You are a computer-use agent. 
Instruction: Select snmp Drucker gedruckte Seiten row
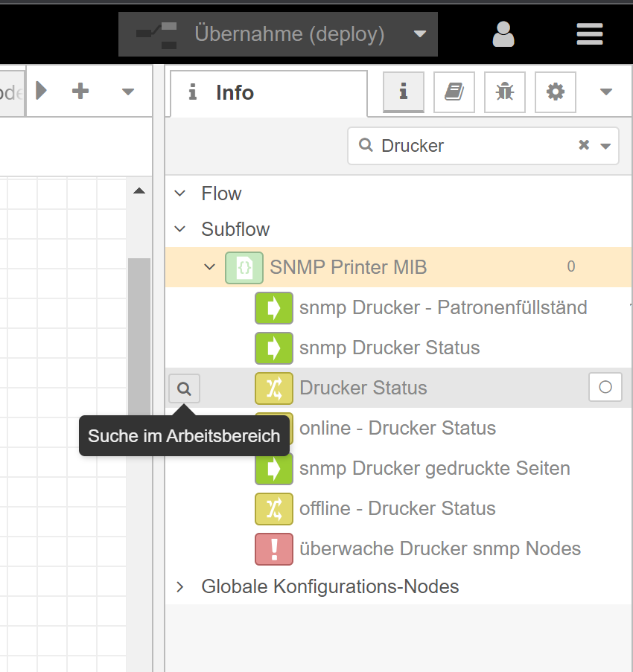tap(399, 468)
